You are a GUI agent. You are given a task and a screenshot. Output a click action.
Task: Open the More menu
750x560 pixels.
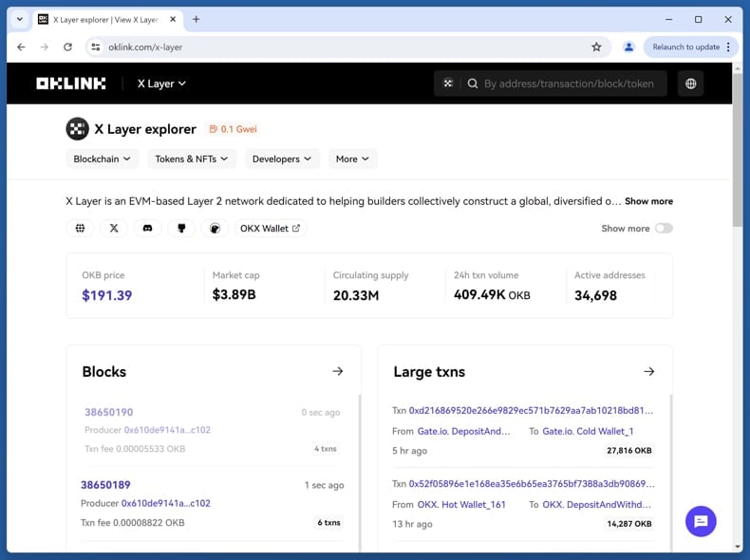coord(352,159)
